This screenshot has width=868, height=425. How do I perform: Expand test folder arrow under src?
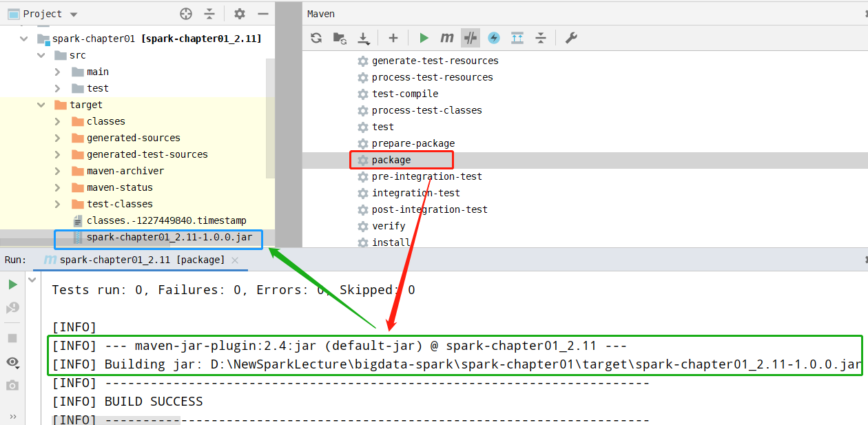[58, 88]
